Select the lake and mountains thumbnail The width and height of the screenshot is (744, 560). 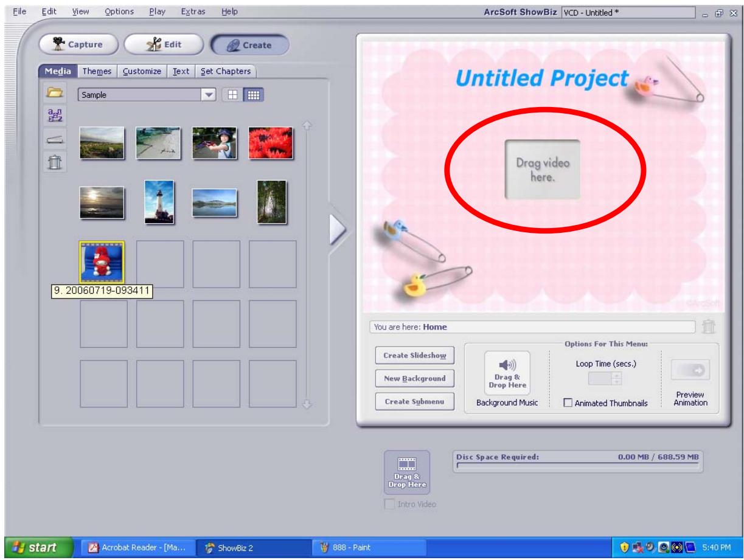(x=215, y=202)
